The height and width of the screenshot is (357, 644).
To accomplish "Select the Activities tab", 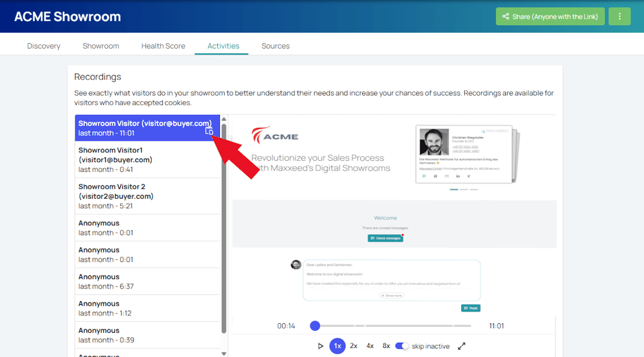I will [223, 46].
